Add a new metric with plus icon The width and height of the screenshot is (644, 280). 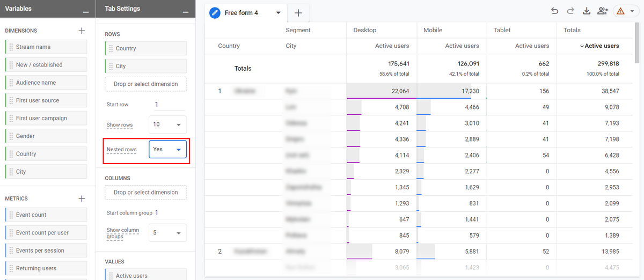(x=82, y=198)
